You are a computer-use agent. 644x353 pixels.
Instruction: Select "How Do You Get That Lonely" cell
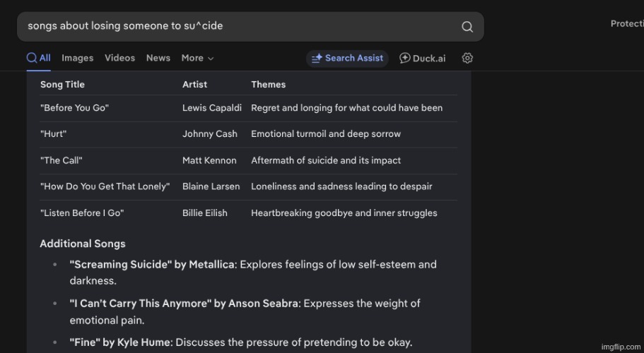(x=105, y=186)
